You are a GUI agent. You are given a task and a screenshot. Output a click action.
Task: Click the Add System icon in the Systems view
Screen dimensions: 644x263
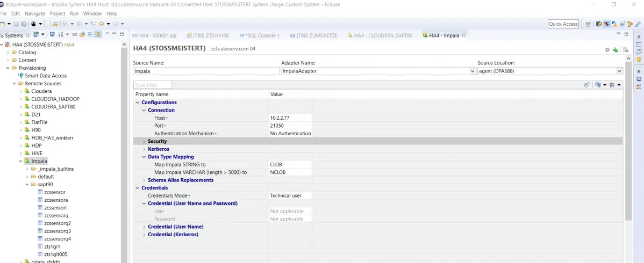click(35, 34)
